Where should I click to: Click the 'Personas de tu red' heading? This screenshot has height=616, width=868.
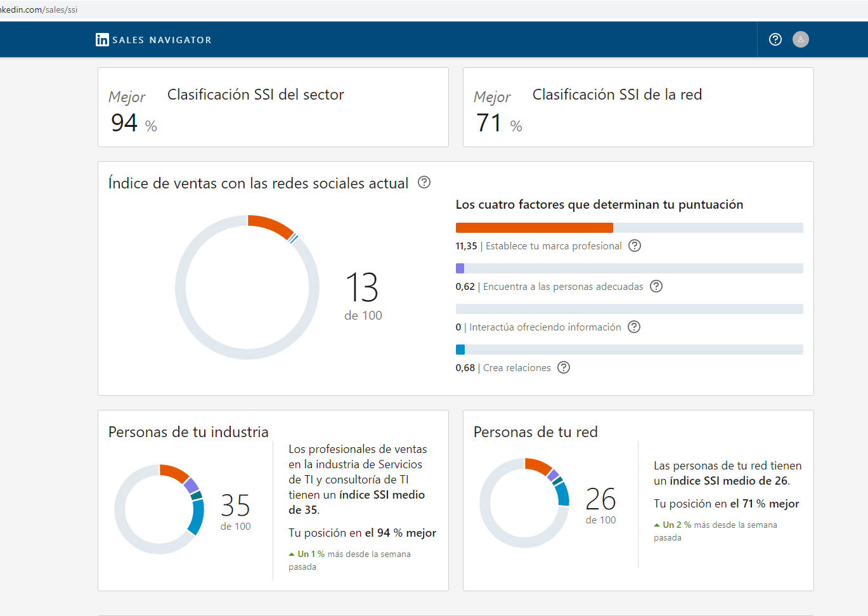(x=536, y=432)
